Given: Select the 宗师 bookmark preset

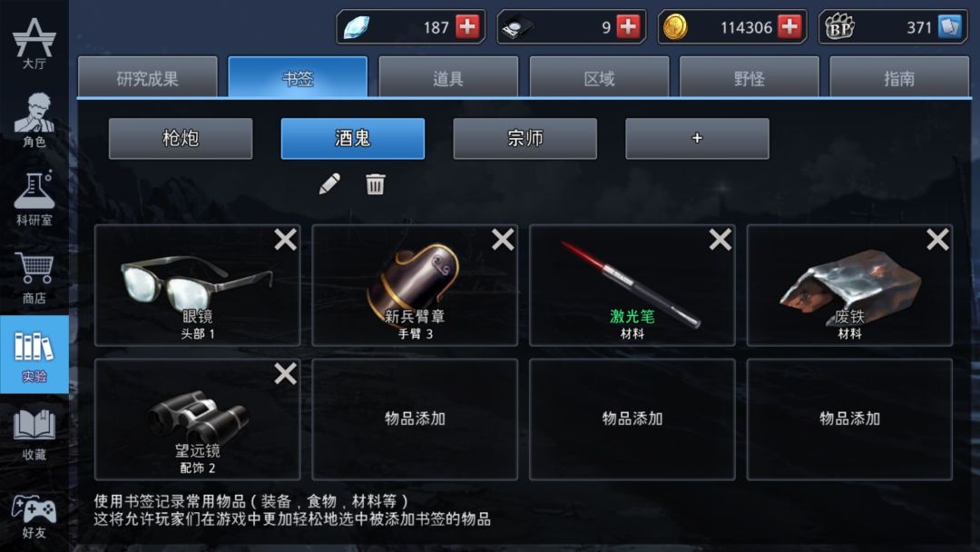Looking at the screenshot, I should [x=525, y=138].
